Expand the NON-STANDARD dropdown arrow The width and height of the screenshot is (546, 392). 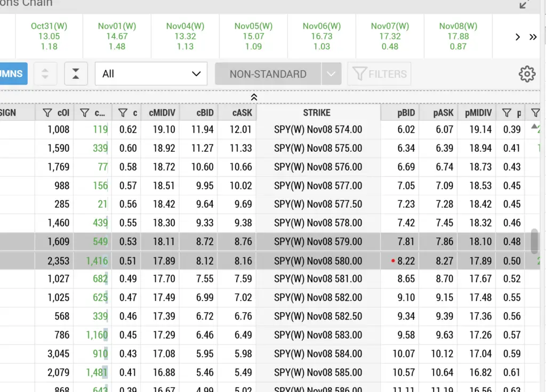(331, 73)
